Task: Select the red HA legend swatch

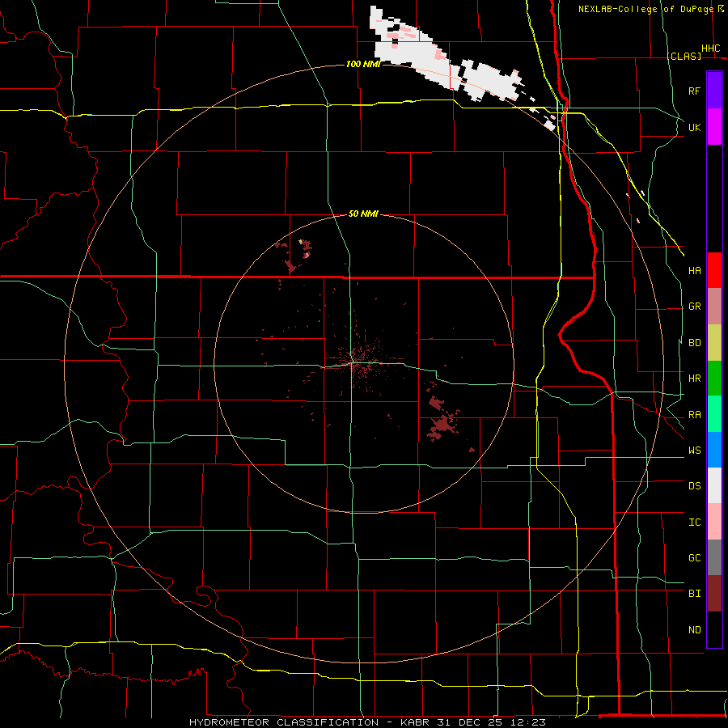Action: point(714,270)
